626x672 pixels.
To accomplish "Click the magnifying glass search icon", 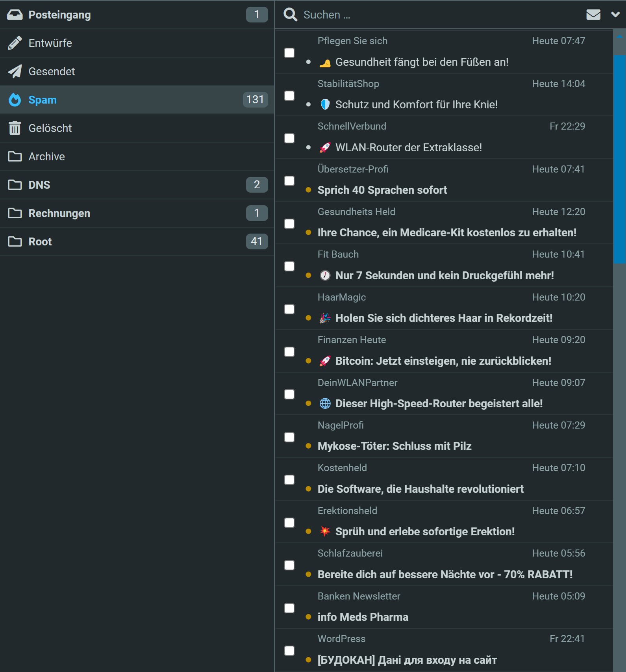I will (x=290, y=15).
